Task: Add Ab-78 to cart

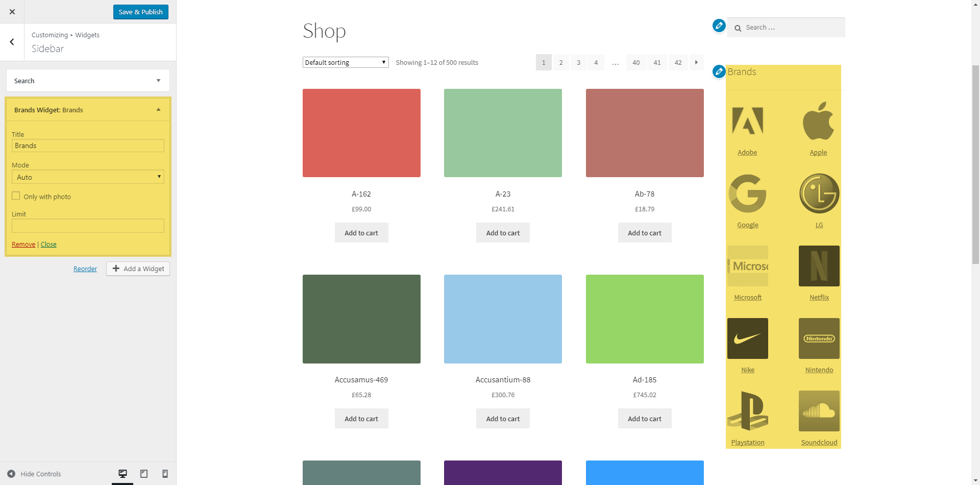Action: (645, 233)
